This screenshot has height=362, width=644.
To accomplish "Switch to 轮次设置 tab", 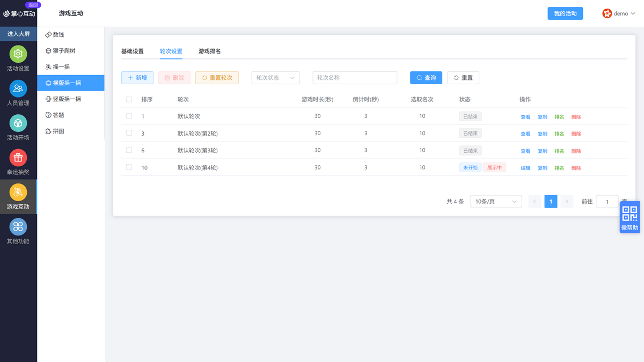I will (x=171, y=51).
